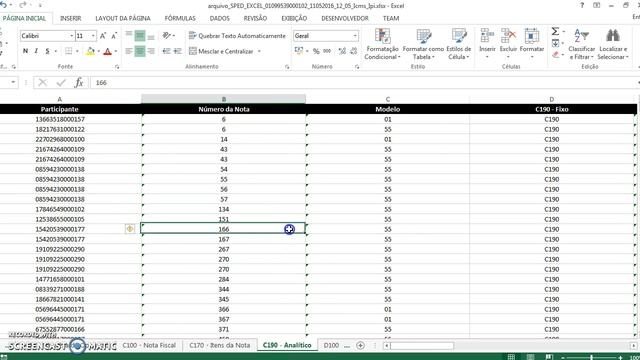Cancel formula bar entry
The width and height of the screenshot is (640, 360).
pos(42,83)
